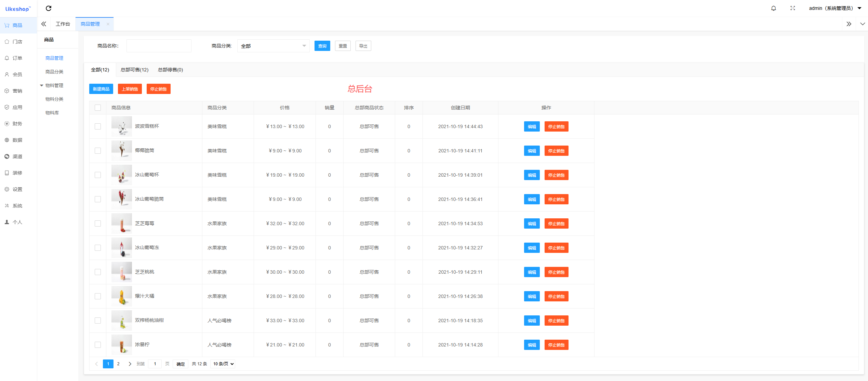Click 编辑 for 椰椰脆筒 product

[x=532, y=151]
